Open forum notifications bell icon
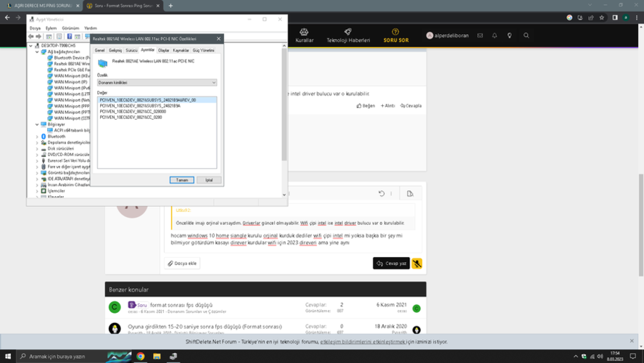The width and height of the screenshot is (644, 363). click(495, 36)
